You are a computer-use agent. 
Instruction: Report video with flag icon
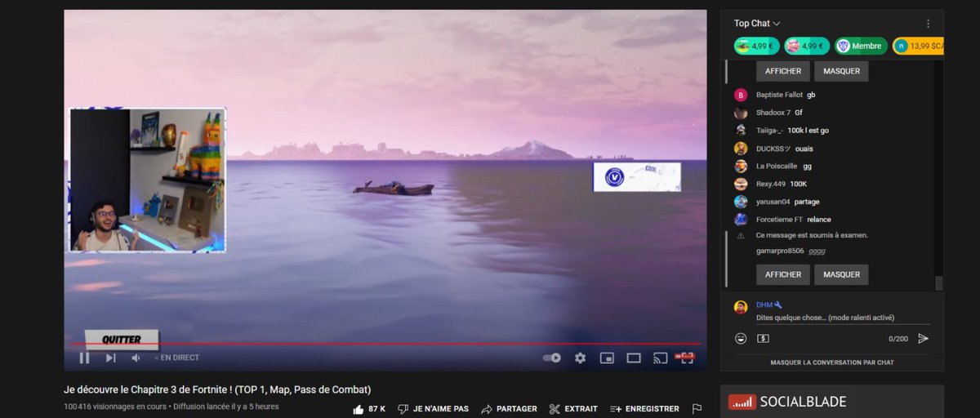[697, 409]
